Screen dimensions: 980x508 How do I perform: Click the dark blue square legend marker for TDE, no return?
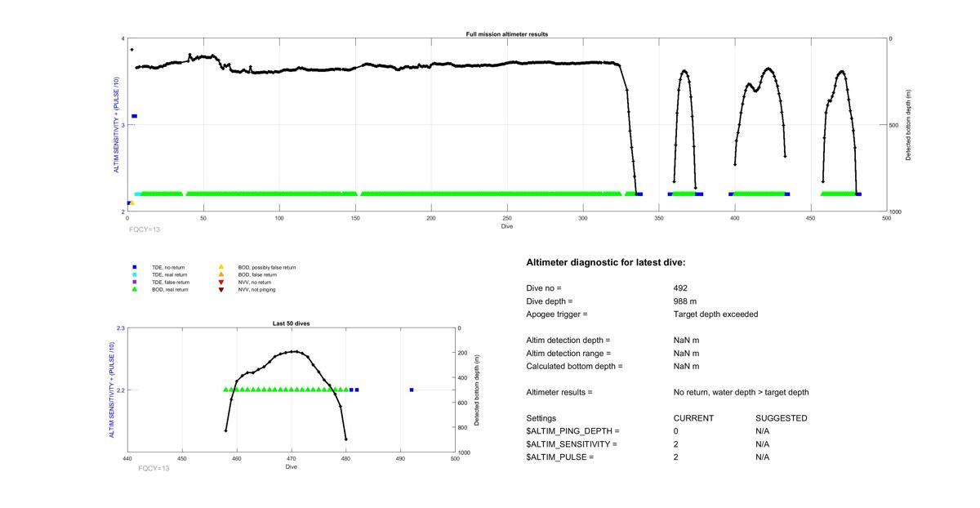point(135,267)
